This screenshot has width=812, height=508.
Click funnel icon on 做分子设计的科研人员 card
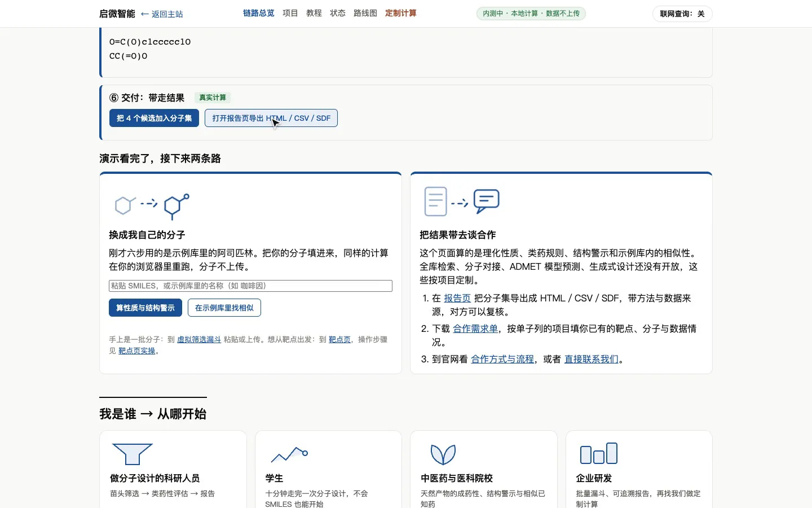(x=133, y=454)
